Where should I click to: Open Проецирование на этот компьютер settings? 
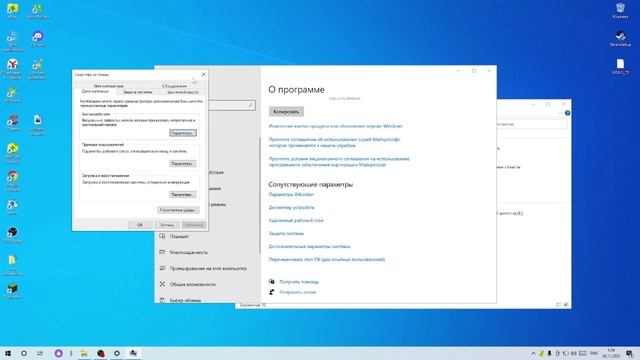(x=208, y=268)
